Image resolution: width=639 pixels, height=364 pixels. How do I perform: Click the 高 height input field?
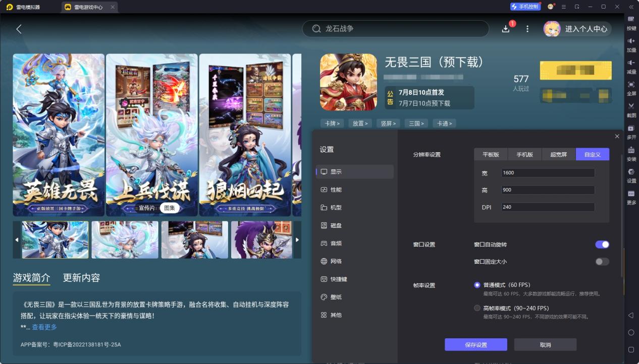(x=548, y=190)
